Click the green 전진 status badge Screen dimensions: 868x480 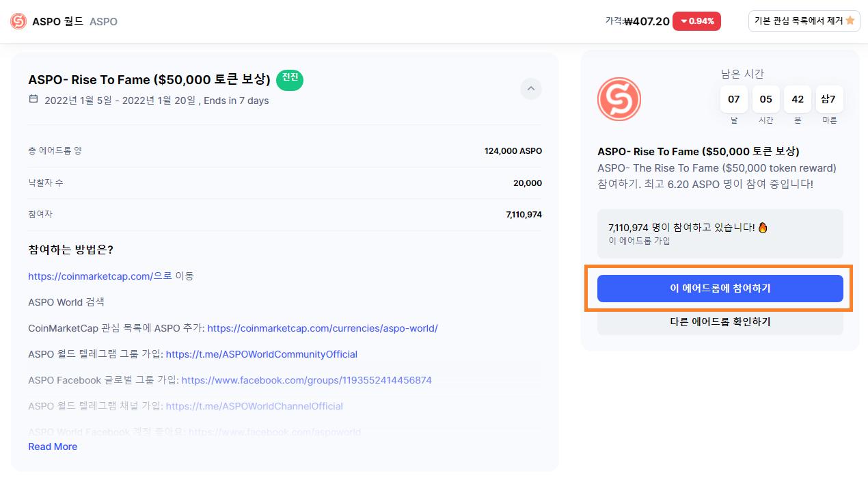point(290,80)
